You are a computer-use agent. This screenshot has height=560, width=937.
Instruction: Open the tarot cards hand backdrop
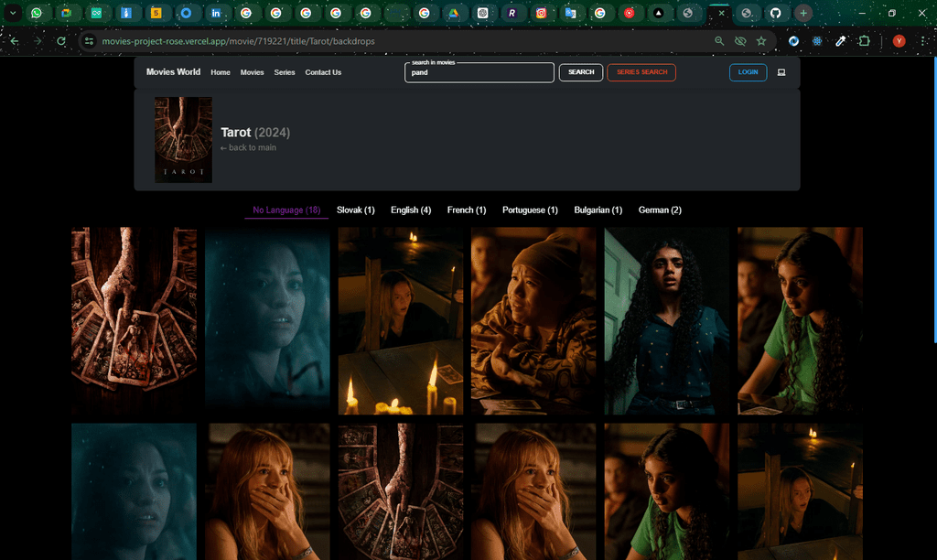tap(134, 321)
